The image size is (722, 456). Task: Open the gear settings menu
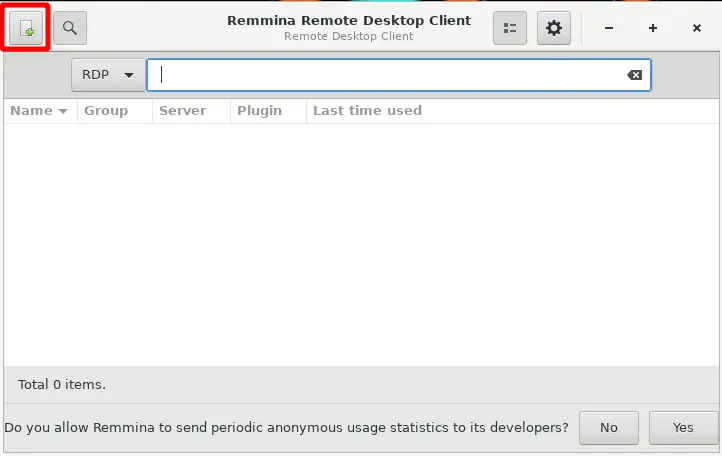554,28
